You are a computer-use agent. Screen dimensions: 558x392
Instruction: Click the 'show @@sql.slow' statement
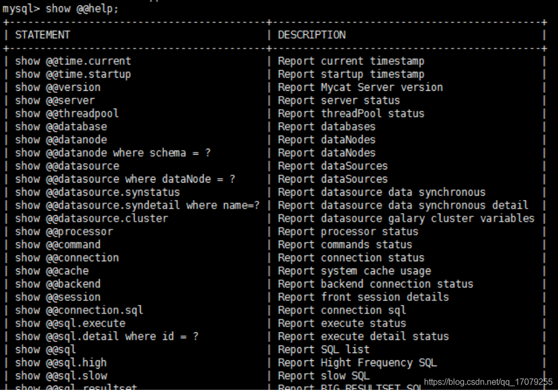61,376
